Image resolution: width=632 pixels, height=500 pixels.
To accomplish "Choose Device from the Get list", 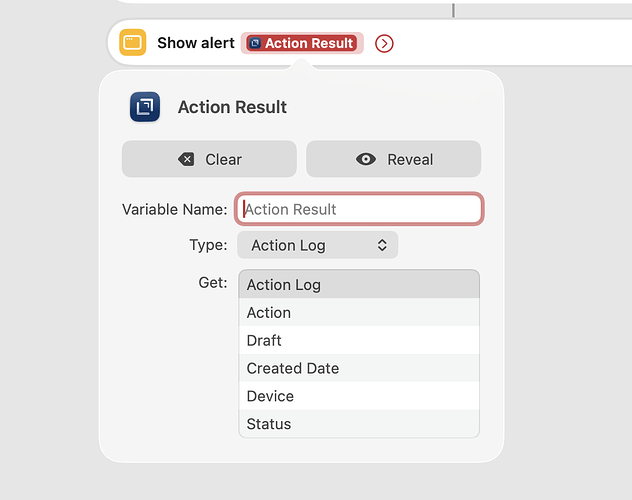I will click(x=358, y=396).
